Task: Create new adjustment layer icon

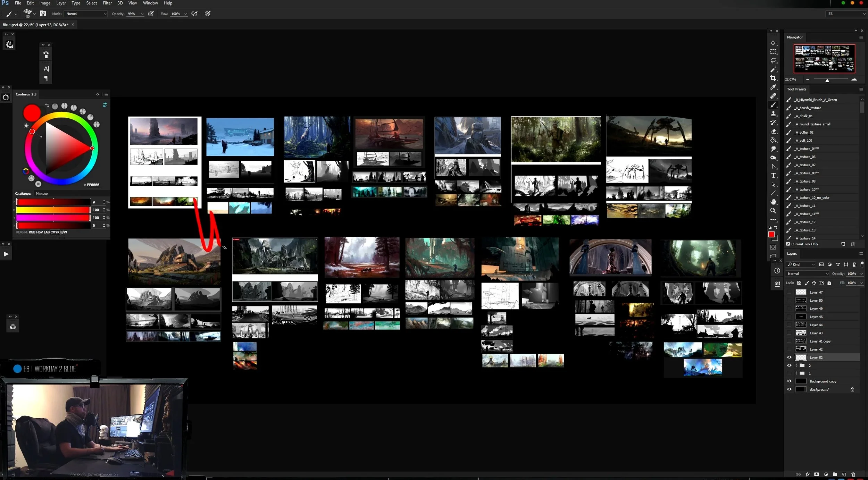Action: tap(826, 474)
